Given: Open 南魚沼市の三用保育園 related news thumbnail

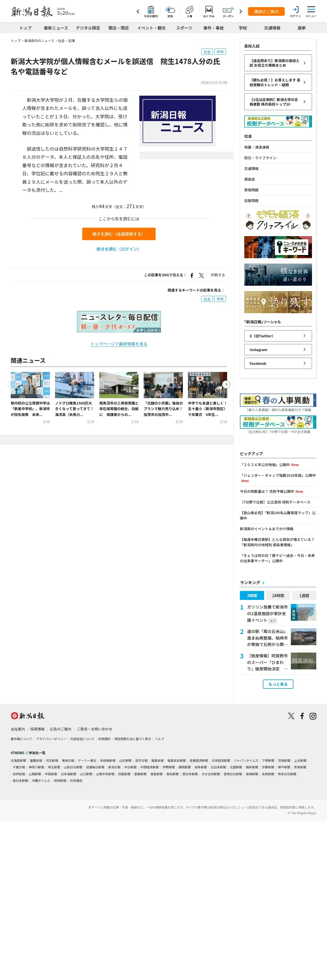Looking at the screenshot, I should 119,385.
